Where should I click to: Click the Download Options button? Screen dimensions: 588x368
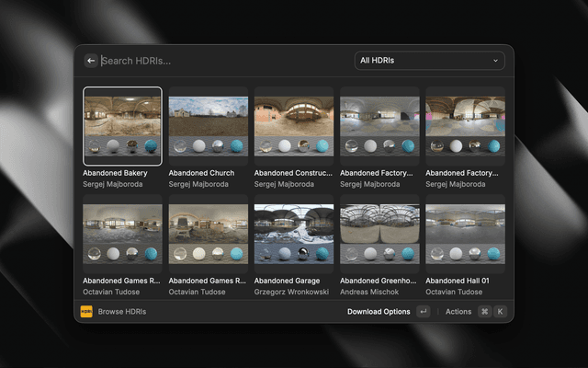click(x=379, y=312)
